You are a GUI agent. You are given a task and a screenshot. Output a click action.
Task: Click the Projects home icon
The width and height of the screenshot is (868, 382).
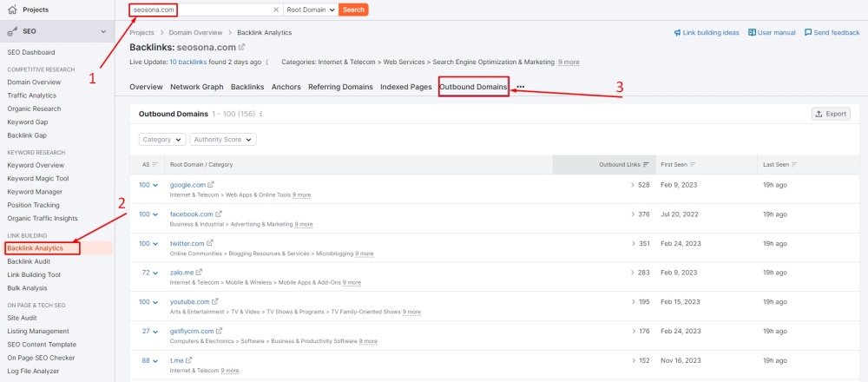(12, 10)
